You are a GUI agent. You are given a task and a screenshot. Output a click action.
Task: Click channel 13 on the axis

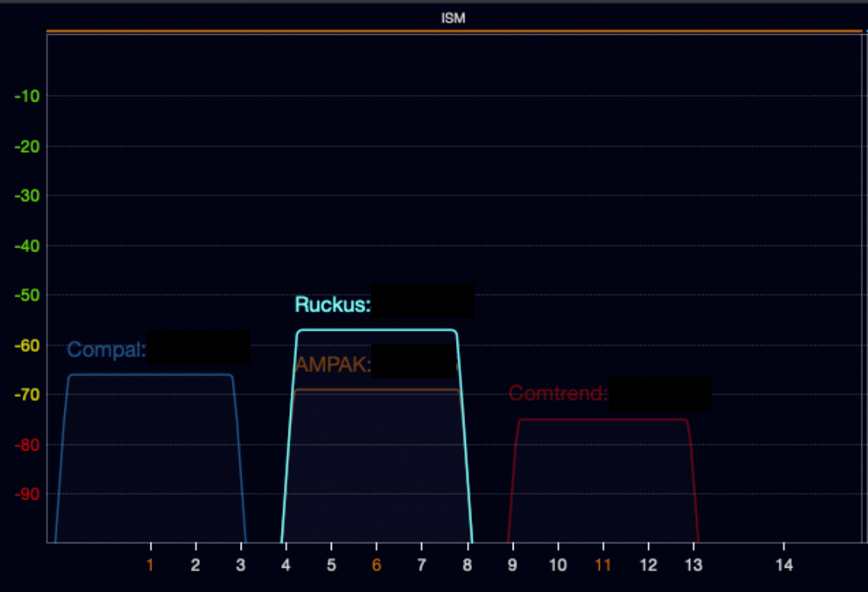click(x=694, y=565)
